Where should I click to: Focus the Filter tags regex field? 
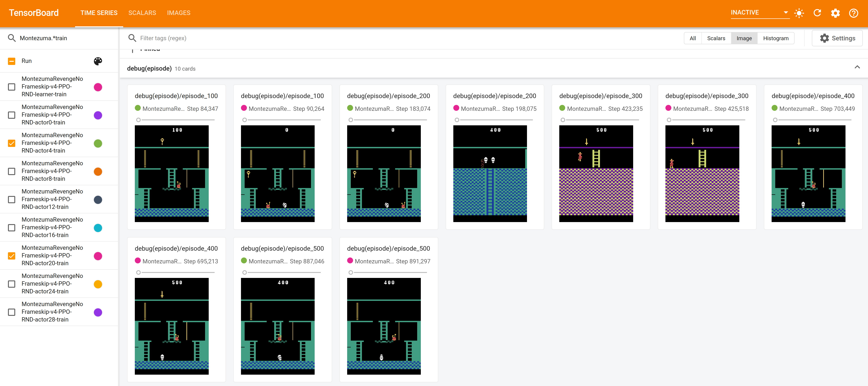point(408,38)
